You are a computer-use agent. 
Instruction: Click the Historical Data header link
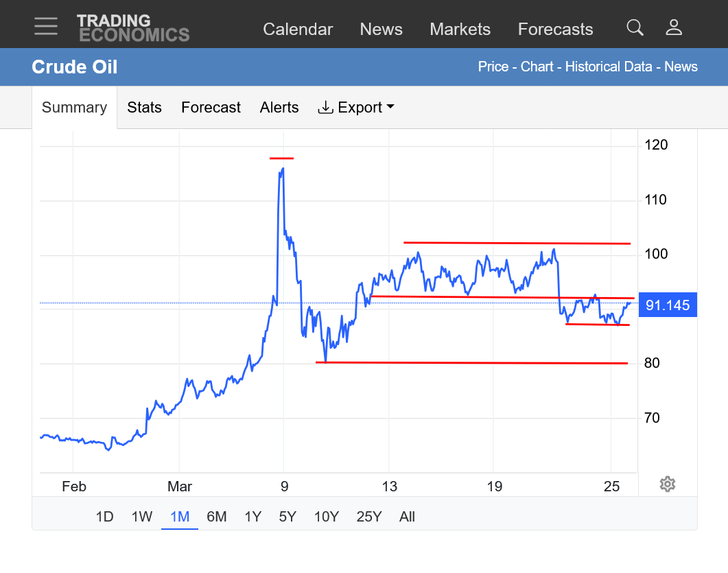[609, 67]
